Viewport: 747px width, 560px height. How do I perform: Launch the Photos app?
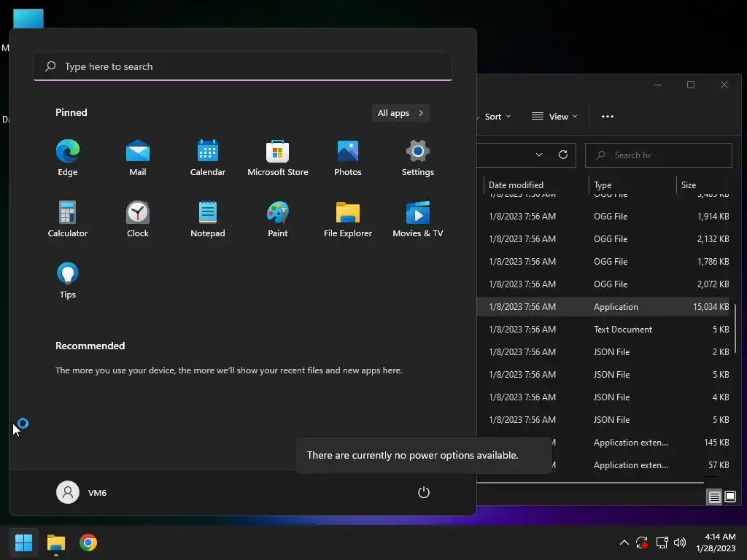[x=348, y=158]
